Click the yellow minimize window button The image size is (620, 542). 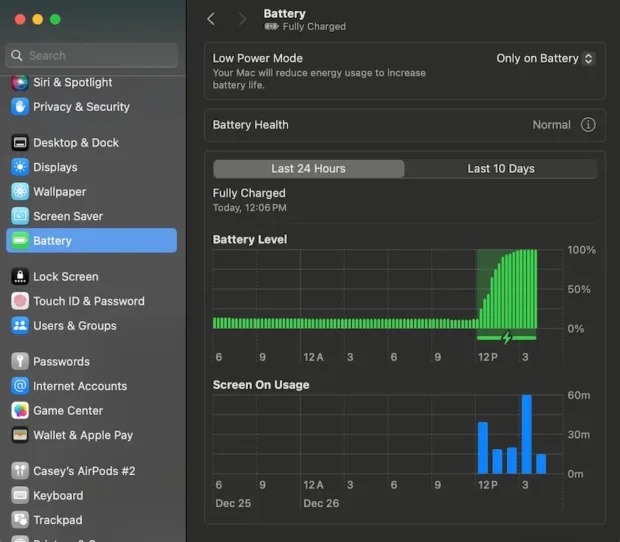coord(38,19)
